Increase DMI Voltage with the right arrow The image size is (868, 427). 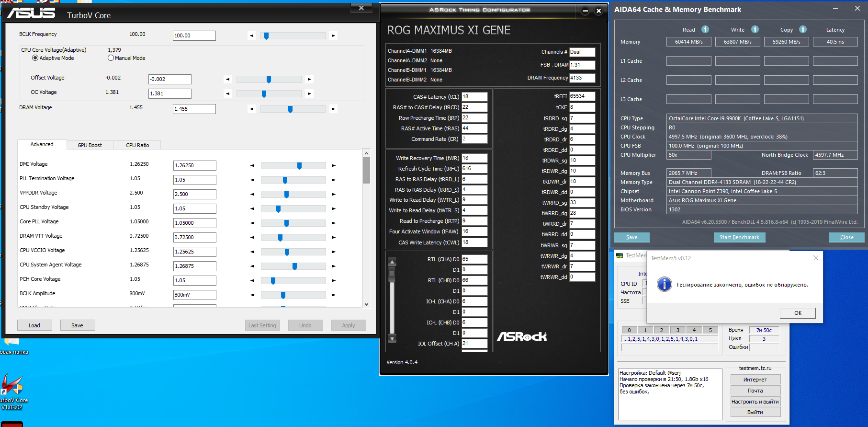click(334, 166)
